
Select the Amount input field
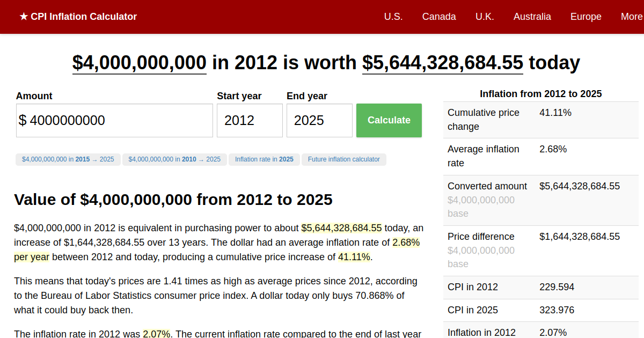pyautogui.click(x=114, y=120)
